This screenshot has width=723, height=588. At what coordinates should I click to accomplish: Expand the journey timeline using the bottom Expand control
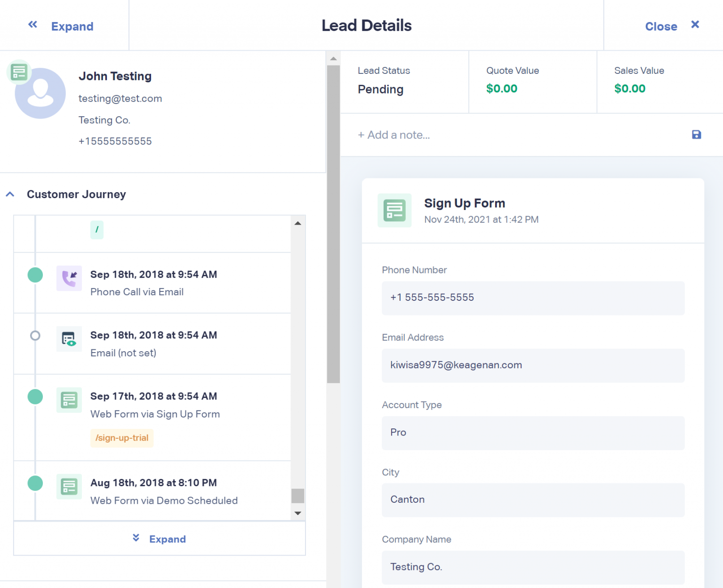159,539
